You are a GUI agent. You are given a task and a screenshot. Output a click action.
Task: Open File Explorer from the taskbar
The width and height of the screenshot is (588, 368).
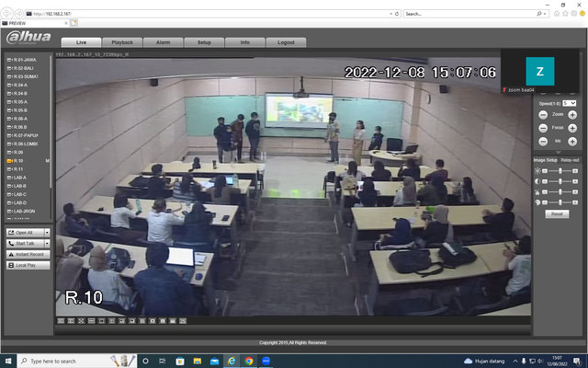(198, 361)
